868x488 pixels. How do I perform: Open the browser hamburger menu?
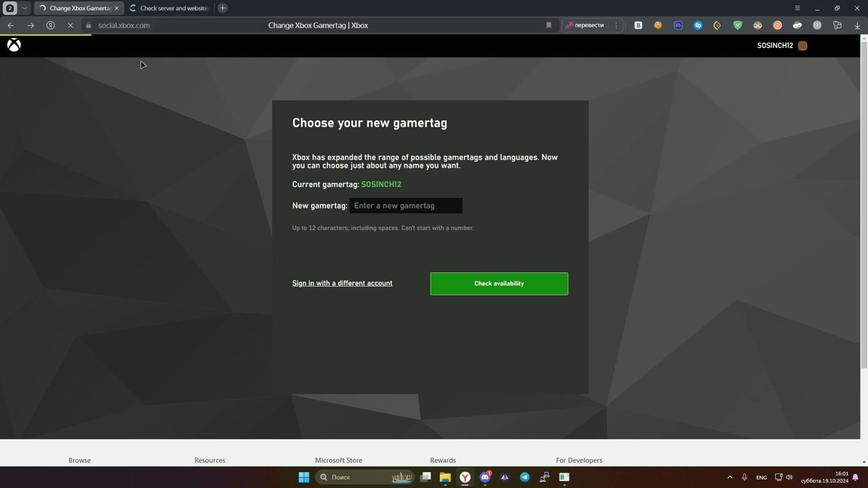(797, 8)
